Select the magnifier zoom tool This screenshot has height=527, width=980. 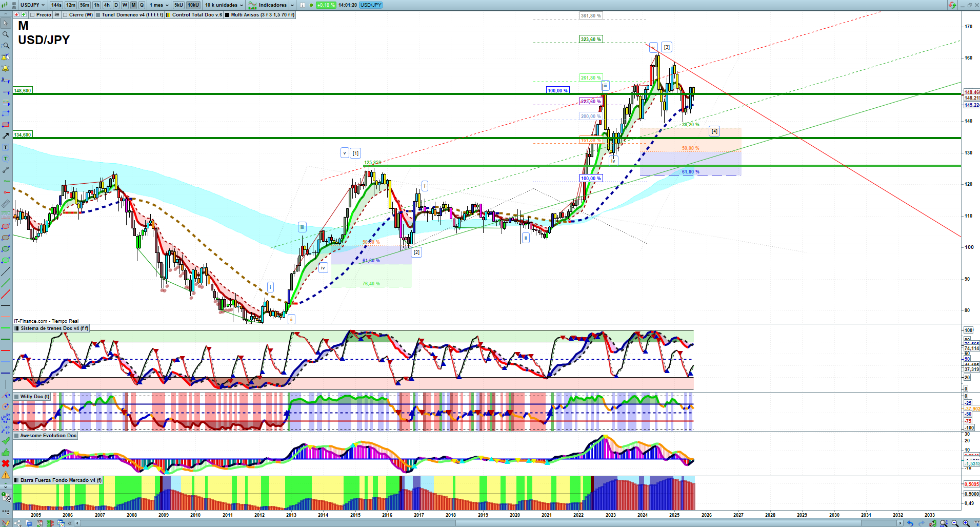click(x=6, y=34)
